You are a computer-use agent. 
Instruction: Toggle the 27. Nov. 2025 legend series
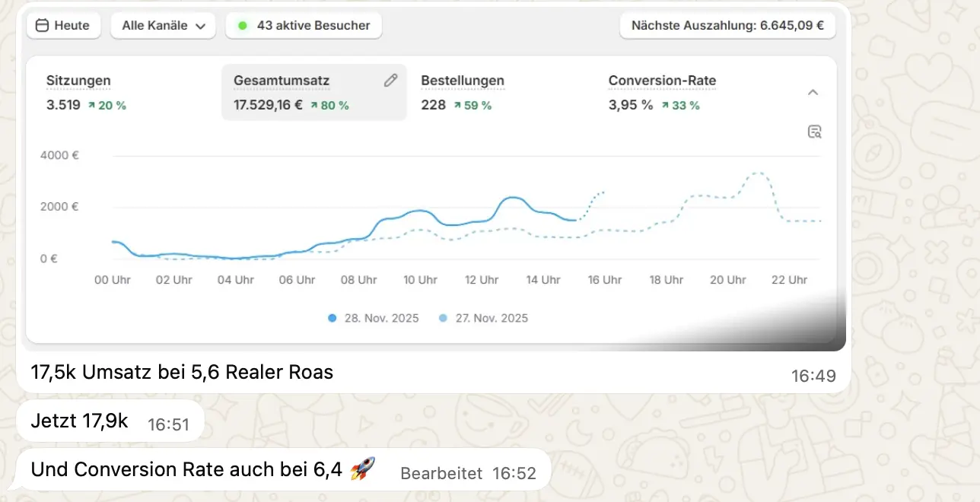483,318
